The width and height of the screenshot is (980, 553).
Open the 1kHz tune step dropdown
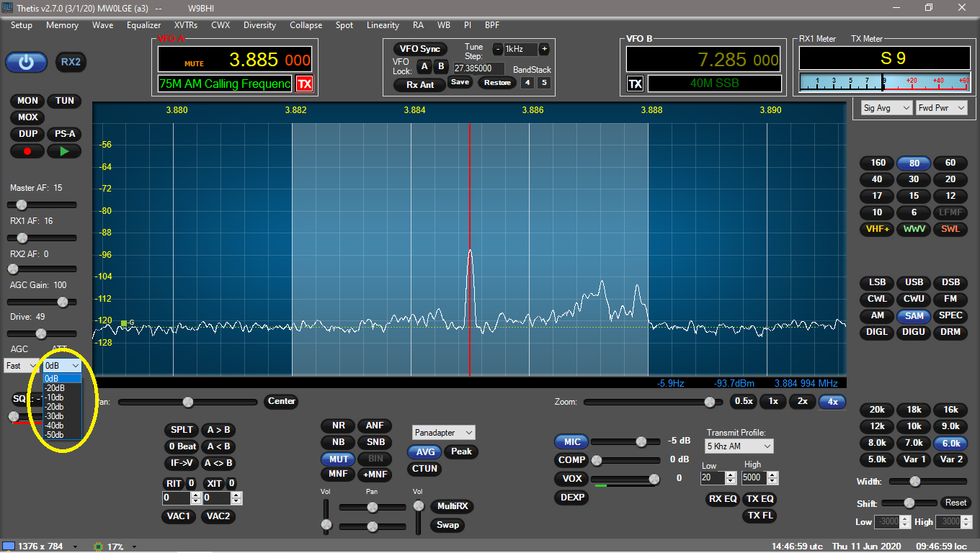click(x=520, y=49)
